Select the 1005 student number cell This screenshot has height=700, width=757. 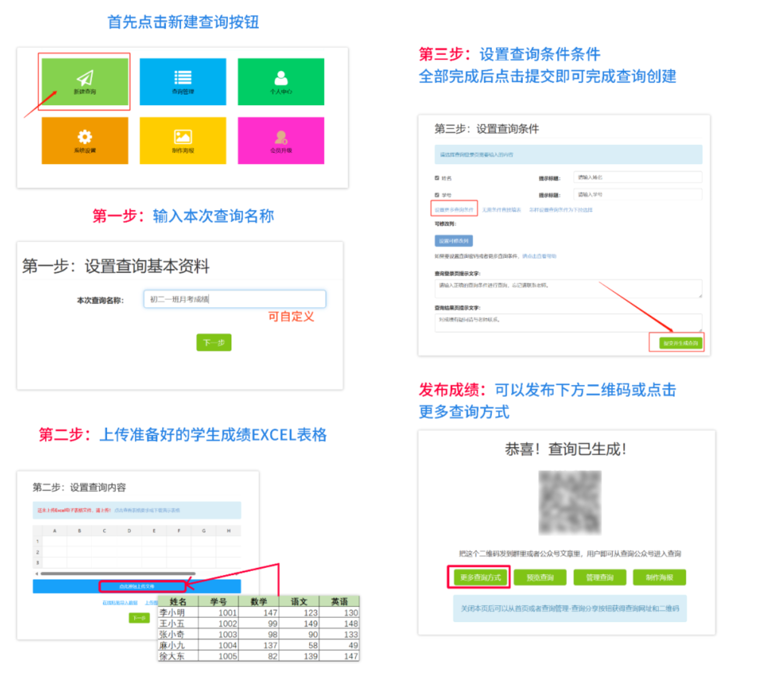click(x=218, y=656)
